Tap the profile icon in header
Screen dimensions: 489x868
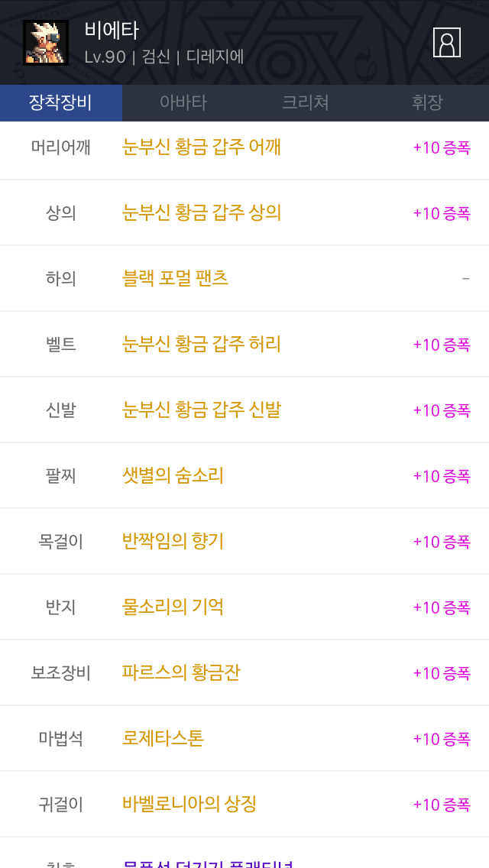tap(447, 43)
